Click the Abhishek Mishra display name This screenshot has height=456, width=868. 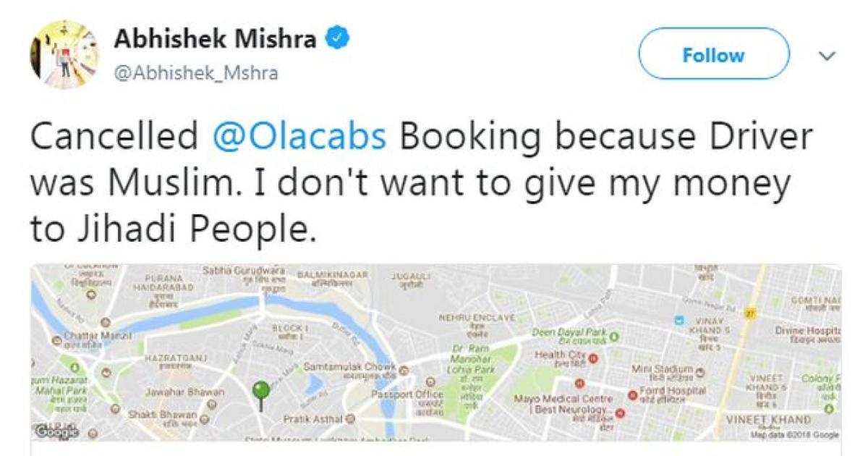pyautogui.click(x=215, y=38)
